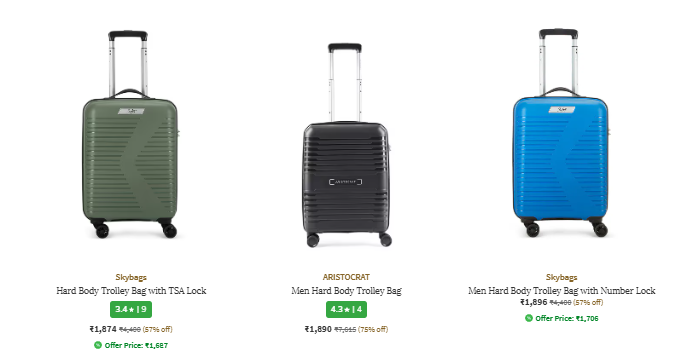Click the ₹1,890 price

318,329
